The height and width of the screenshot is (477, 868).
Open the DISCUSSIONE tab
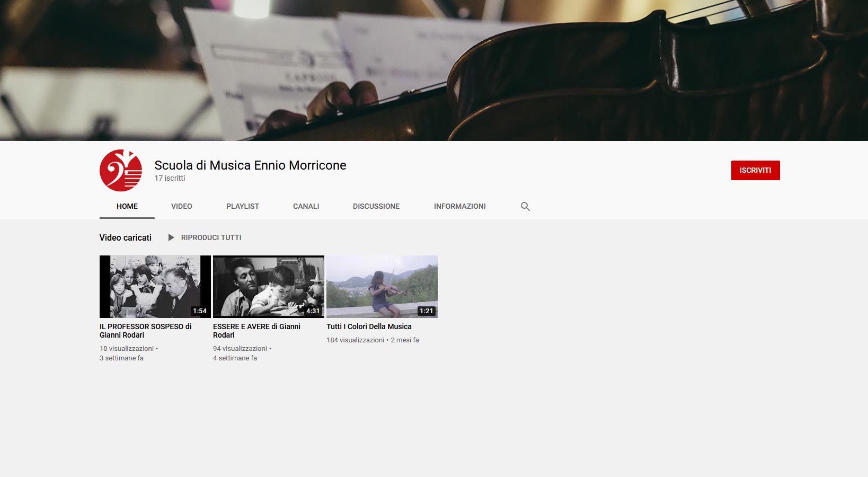pos(376,206)
